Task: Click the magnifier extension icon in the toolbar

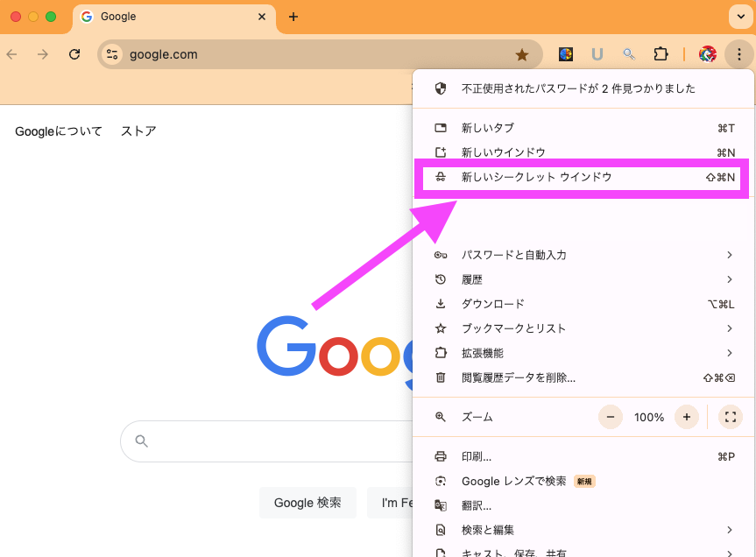Action: point(629,54)
